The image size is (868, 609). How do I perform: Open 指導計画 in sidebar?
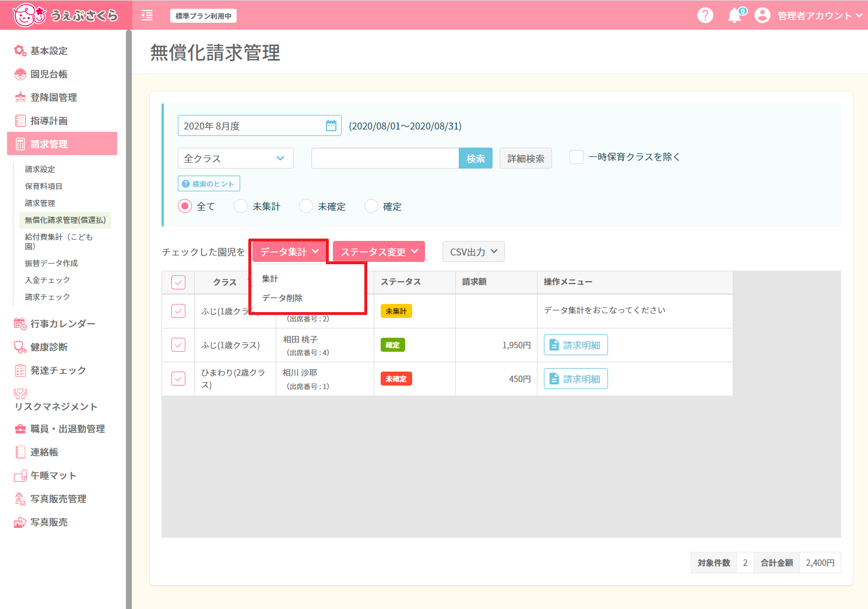click(49, 121)
